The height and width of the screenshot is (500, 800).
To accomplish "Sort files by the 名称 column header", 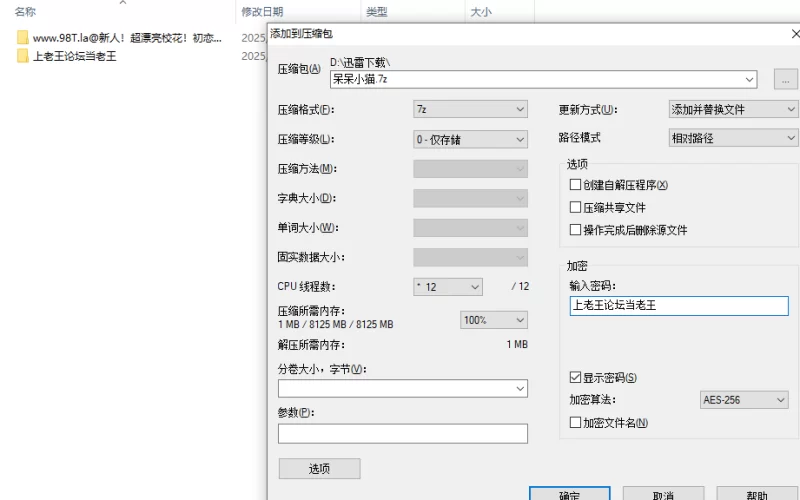I will (26, 12).
